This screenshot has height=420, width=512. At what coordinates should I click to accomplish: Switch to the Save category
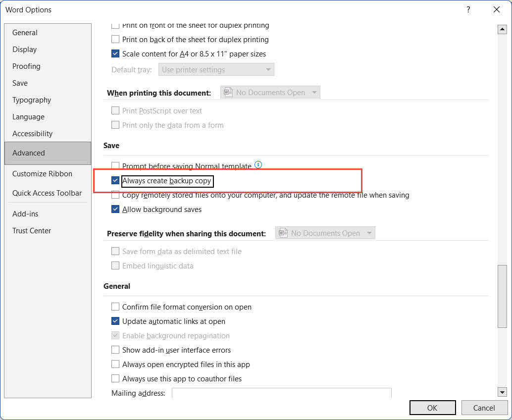(x=48, y=83)
